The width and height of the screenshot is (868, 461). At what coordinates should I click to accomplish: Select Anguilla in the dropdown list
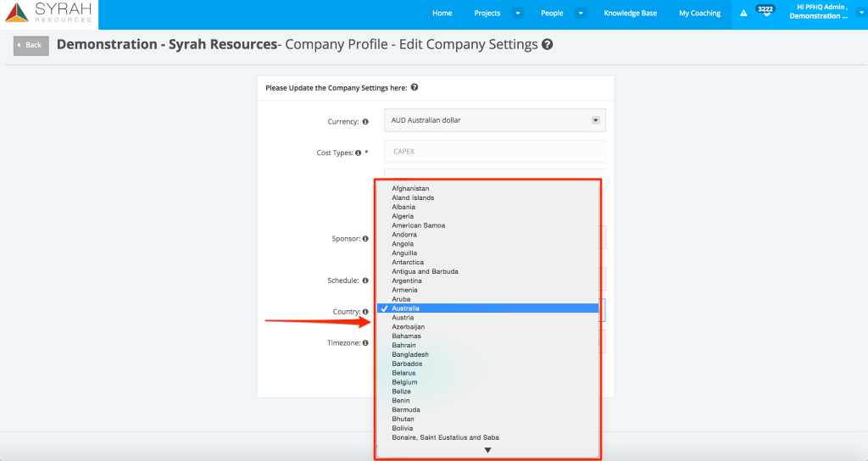point(487,253)
